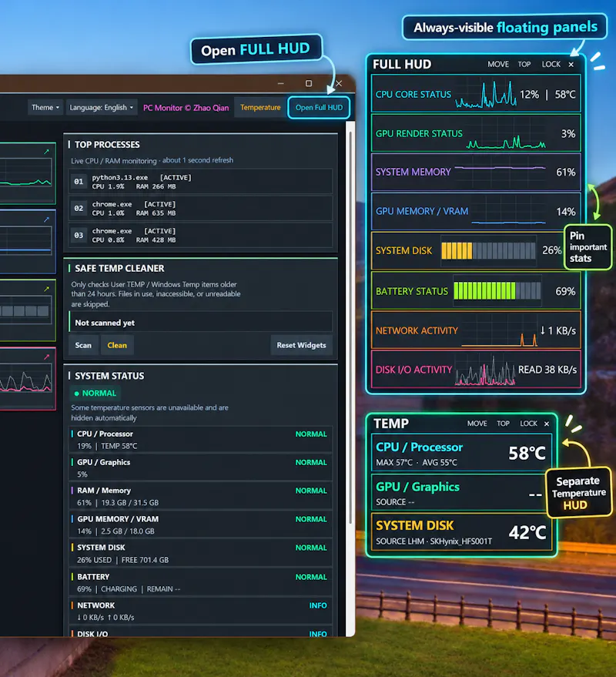The image size is (616, 677).
Task: Select the CPU / Processor status row
Action: [201, 440]
